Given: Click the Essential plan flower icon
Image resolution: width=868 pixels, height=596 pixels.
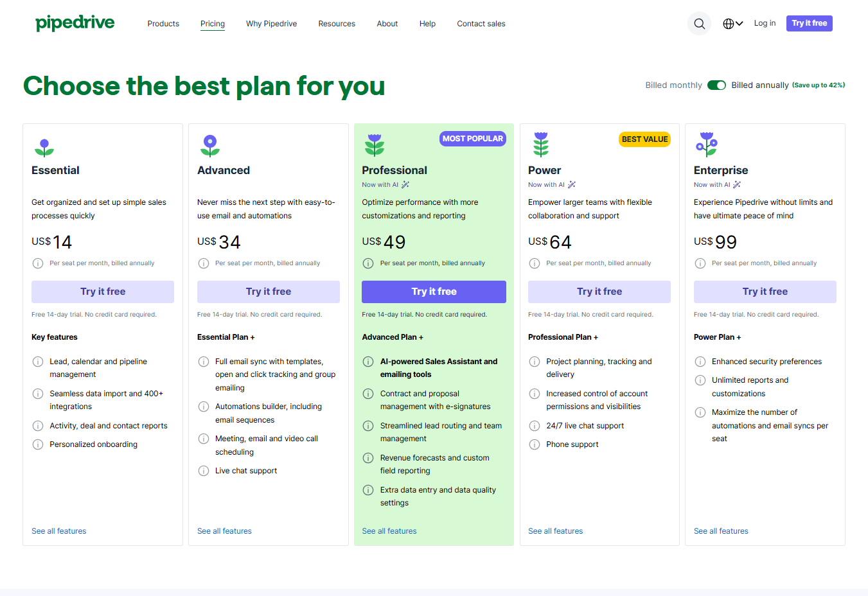Looking at the screenshot, I should coord(44,148).
